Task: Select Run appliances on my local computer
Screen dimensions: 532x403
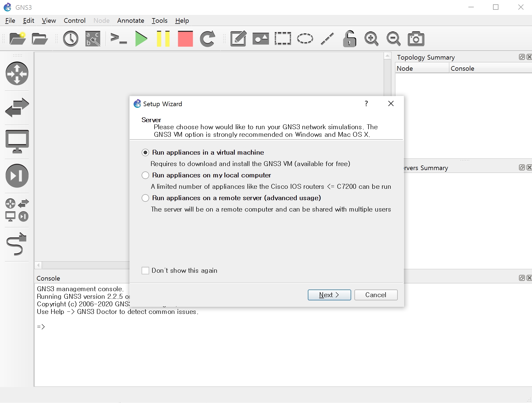Action: coord(145,175)
